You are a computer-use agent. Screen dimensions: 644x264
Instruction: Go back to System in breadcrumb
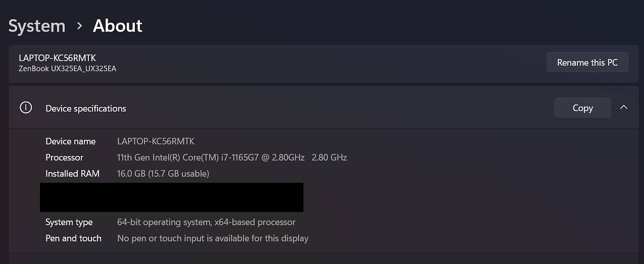pyautogui.click(x=37, y=26)
